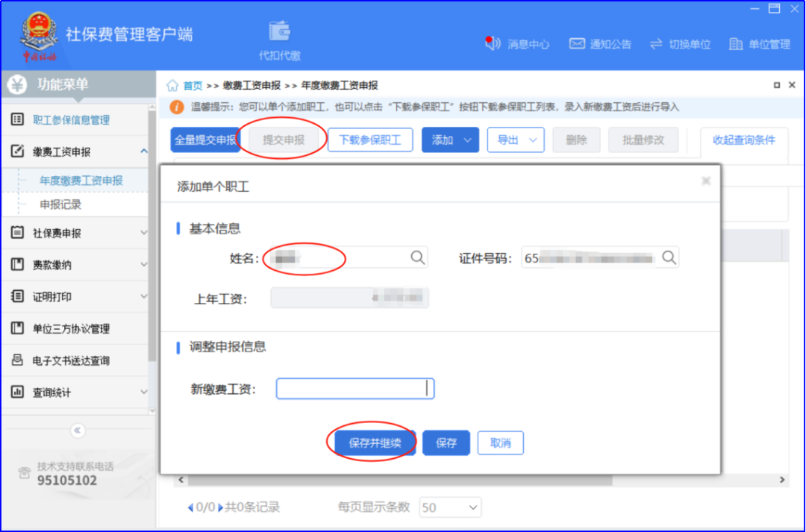Viewport: 806px width, 532px height.
Task: Click the 下载参保职工 button
Action: 370,140
